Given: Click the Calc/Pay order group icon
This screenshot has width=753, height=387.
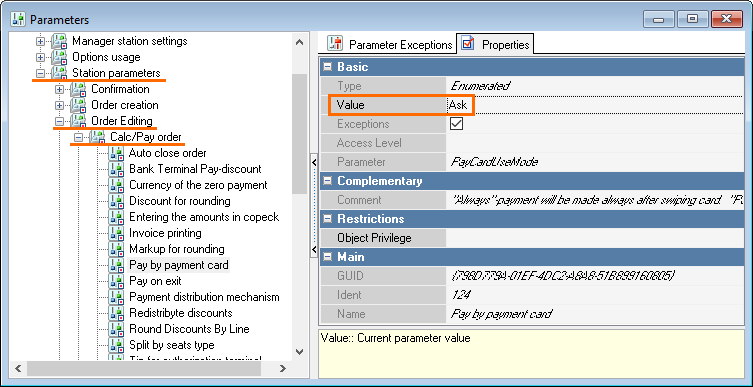Looking at the screenshot, I should click(x=97, y=137).
